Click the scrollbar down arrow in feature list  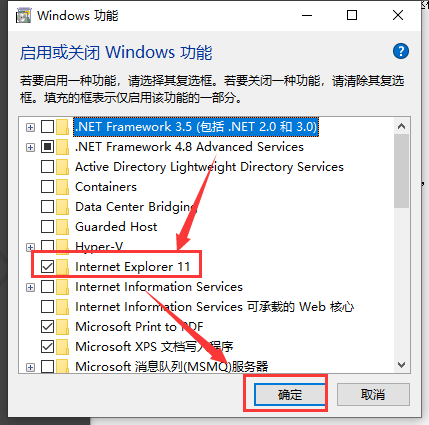tap(402, 365)
